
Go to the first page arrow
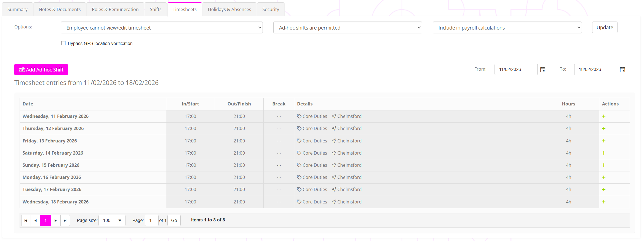click(x=26, y=221)
